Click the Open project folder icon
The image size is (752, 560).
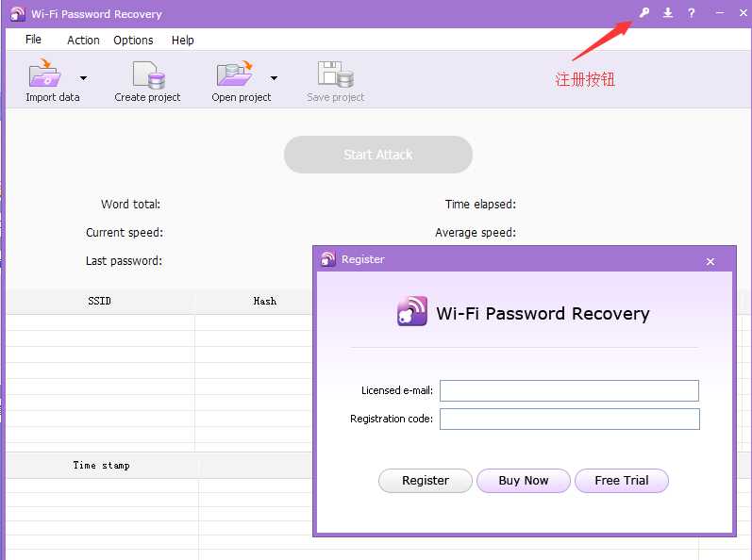pyautogui.click(x=235, y=74)
